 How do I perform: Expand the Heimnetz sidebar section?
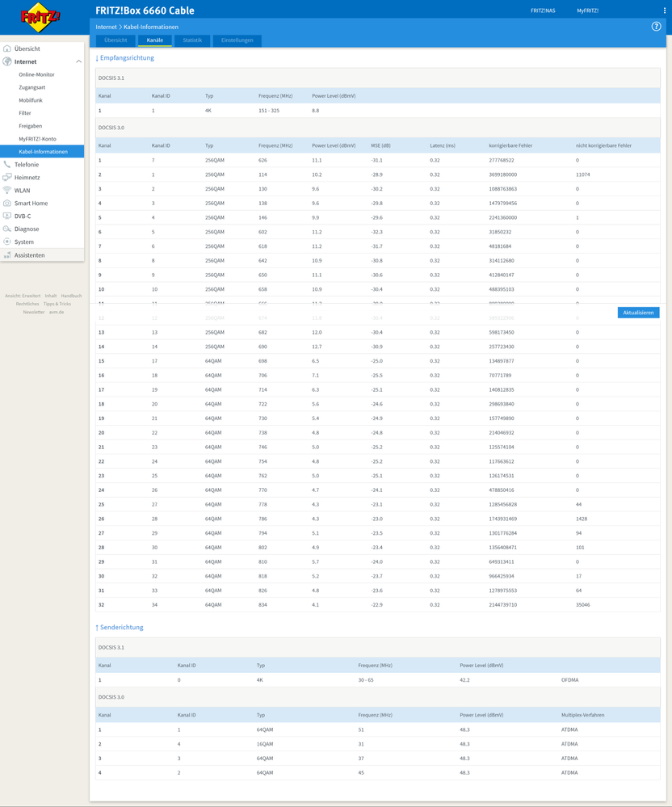(x=27, y=177)
